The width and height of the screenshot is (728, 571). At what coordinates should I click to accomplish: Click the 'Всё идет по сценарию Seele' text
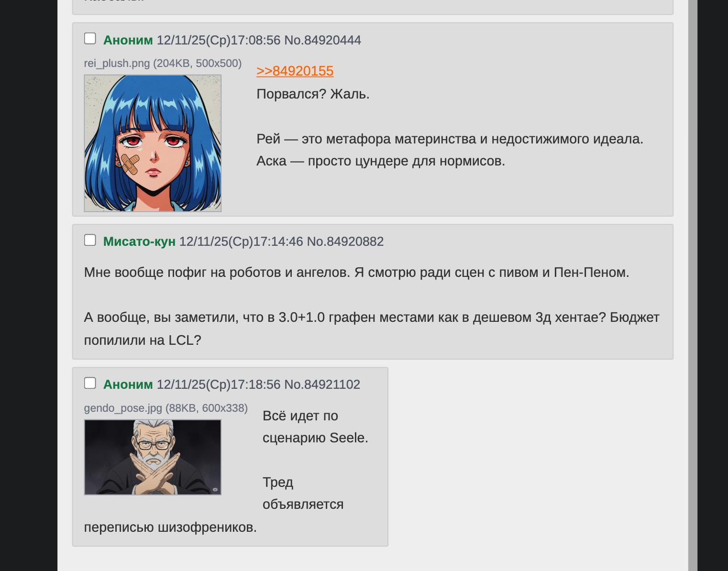pyautogui.click(x=315, y=427)
